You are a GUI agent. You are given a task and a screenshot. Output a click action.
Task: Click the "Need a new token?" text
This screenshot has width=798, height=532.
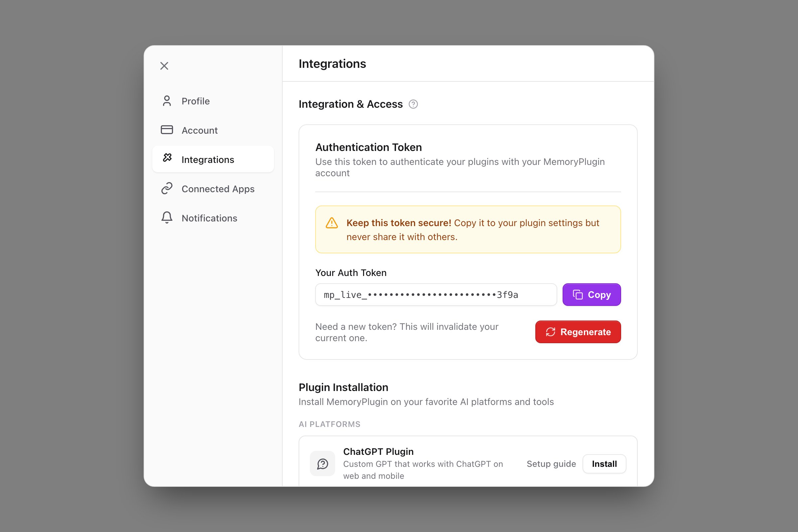pyautogui.click(x=356, y=327)
